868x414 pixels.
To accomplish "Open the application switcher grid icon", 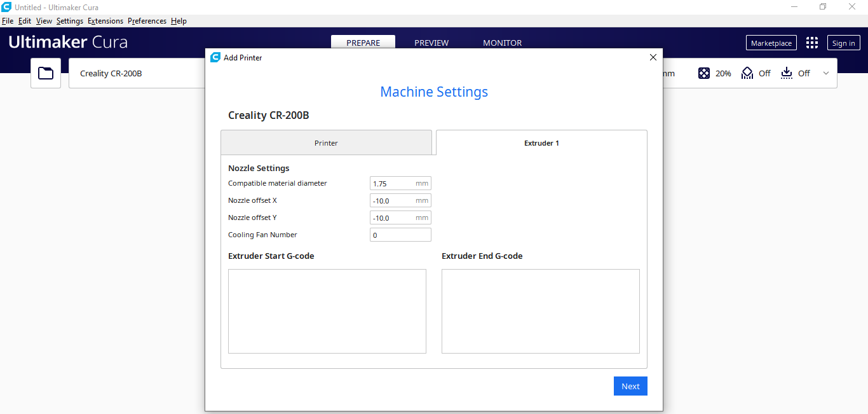I will click(812, 43).
